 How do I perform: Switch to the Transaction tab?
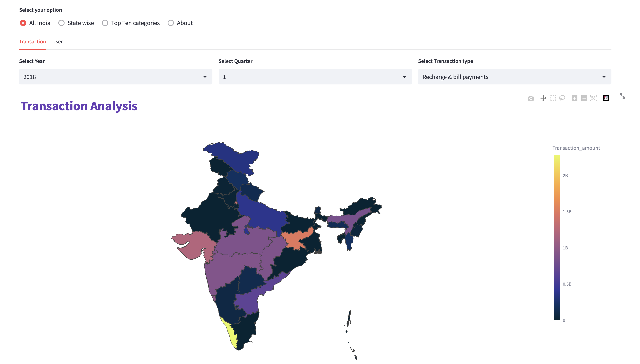click(x=32, y=41)
